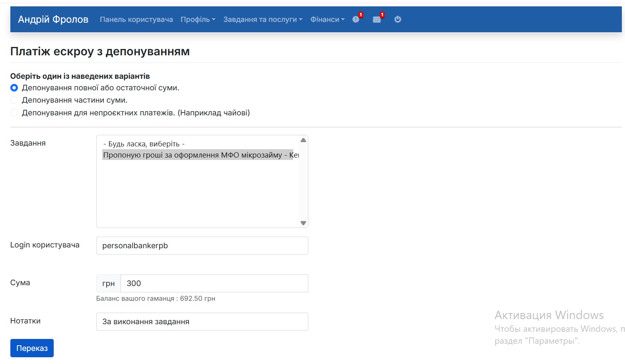Click the logout power icon
625x364 pixels.
397,19
